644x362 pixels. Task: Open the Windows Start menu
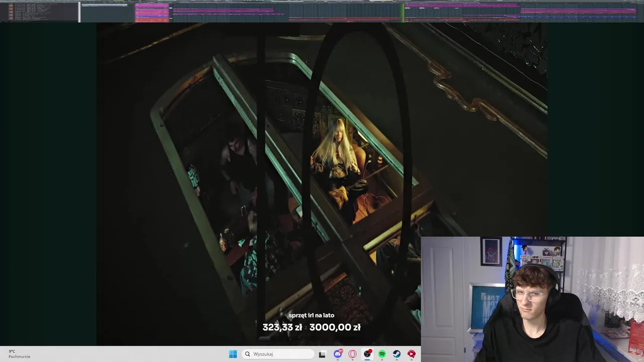tap(233, 354)
